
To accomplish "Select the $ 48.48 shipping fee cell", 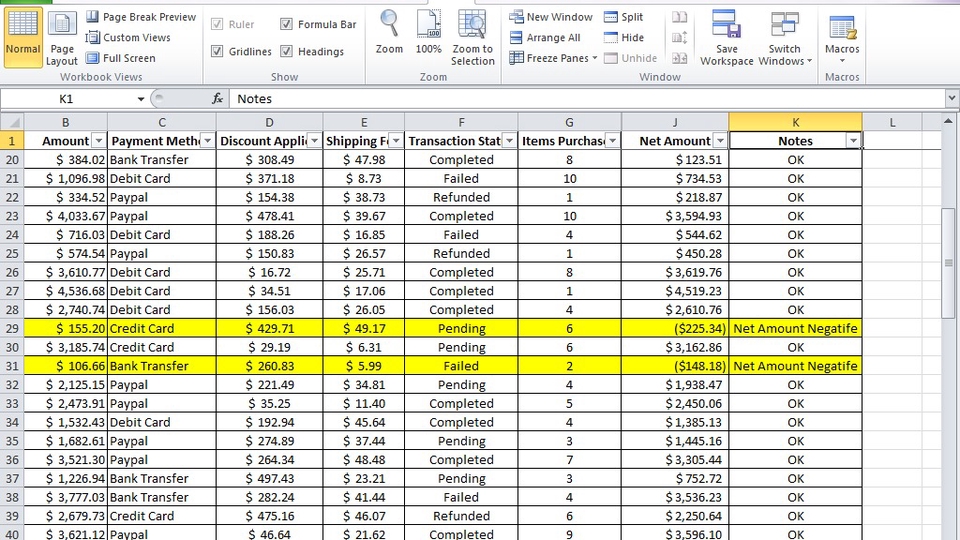I will click(364, 459).
